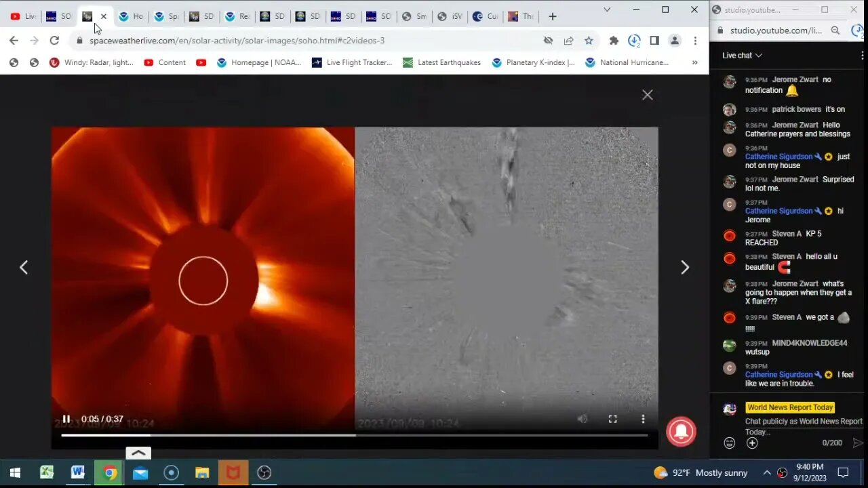
Task: Open the Content bookmark
Action: tap(165, 62)
